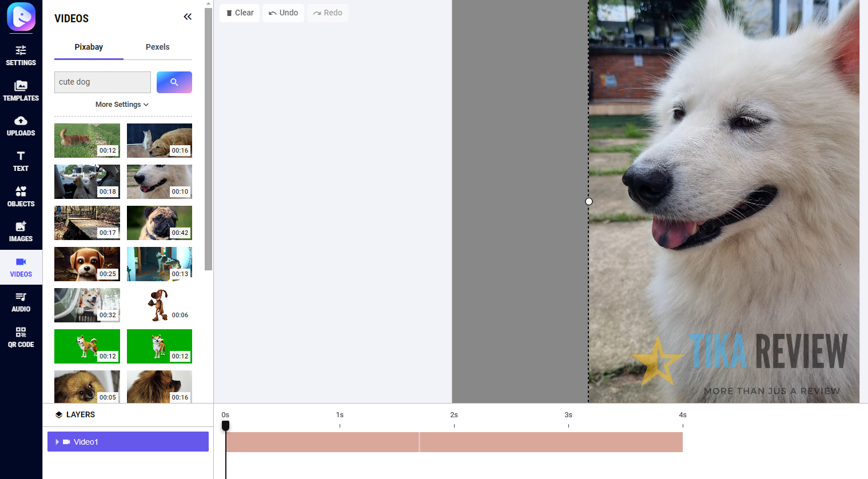Screen dimensions: 868x479
Task: Select the pug video thumbnail 00:42
Action: click(x=159, y=223)
